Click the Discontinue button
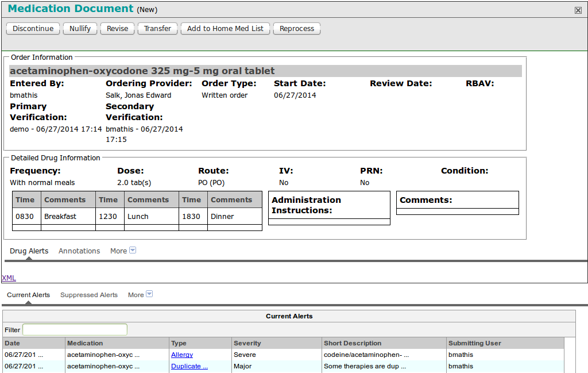Viewport: 588px width, 373px height. click(x=33, y=29)
